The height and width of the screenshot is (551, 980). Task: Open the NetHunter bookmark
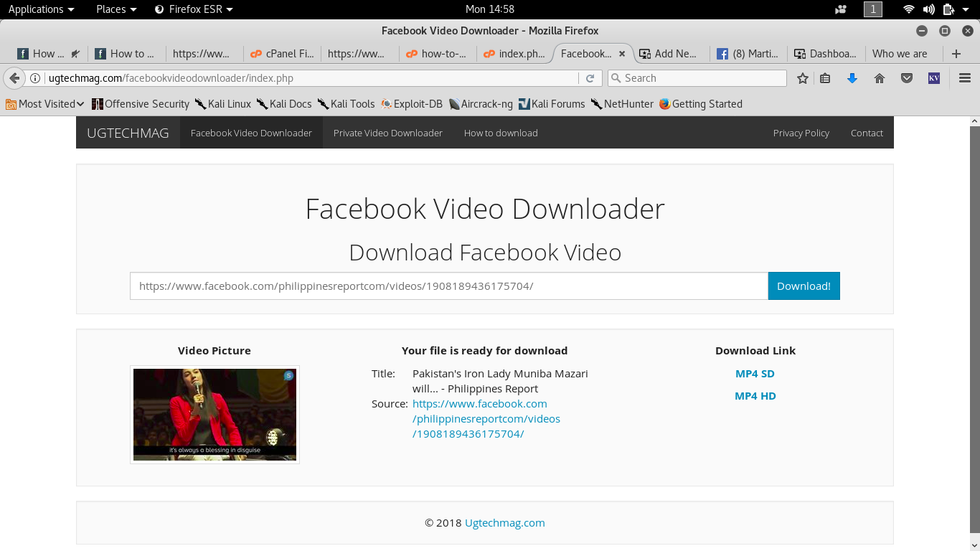click(622, 104)
